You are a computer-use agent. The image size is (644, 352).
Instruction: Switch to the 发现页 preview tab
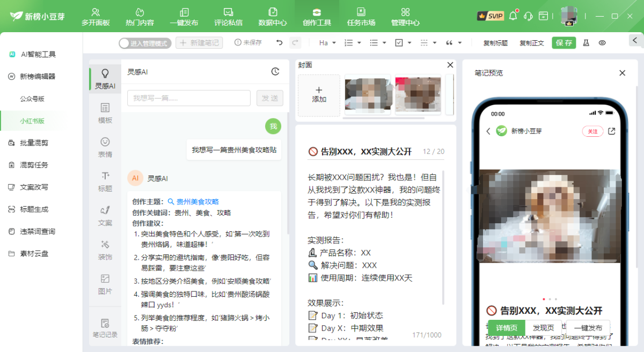543,328
